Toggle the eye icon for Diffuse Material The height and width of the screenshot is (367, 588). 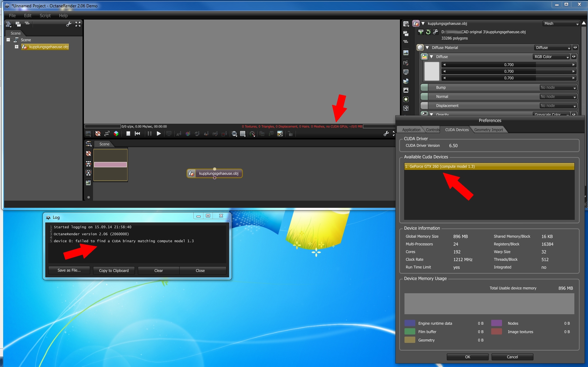(x=575, y=48)
